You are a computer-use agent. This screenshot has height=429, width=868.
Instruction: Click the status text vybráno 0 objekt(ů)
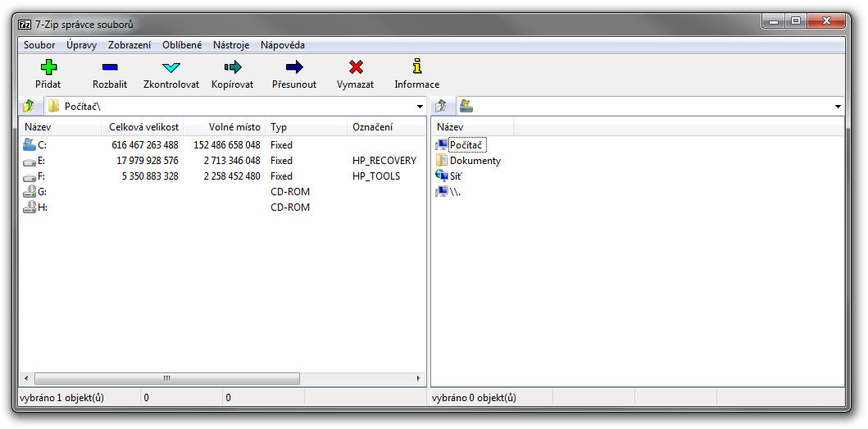474,397
